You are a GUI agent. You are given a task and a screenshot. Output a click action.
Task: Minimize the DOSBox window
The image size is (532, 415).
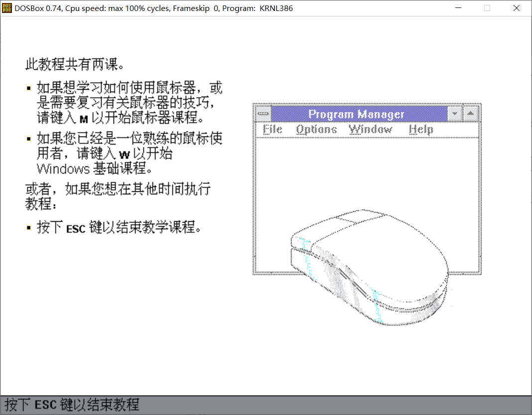tap(458, 8)
